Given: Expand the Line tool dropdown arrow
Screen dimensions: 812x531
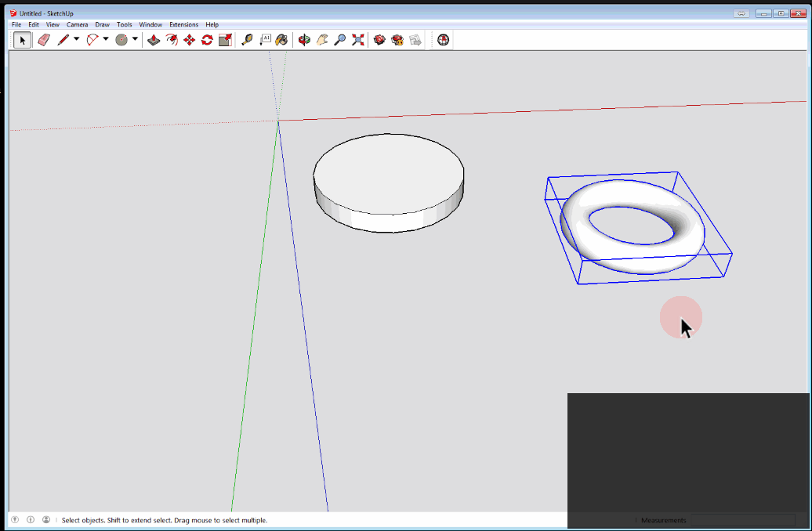Looking at the screenshot, I should pos(76,39).
